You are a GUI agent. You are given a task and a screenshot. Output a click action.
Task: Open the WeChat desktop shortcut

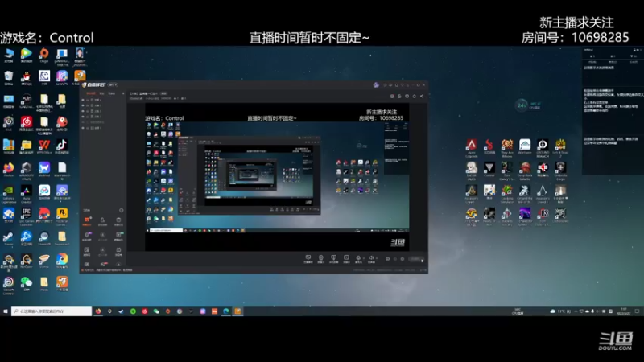pyautogui.click(x=27, y=284)
